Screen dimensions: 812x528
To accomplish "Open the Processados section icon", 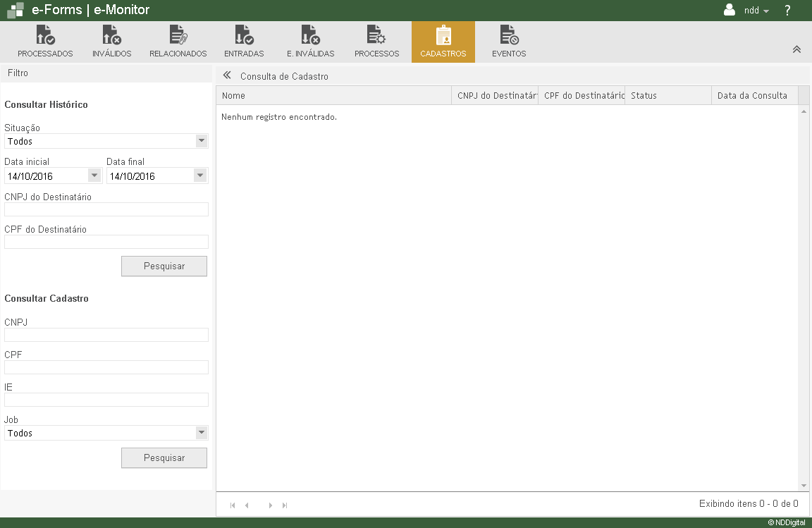I will (46, 35).
